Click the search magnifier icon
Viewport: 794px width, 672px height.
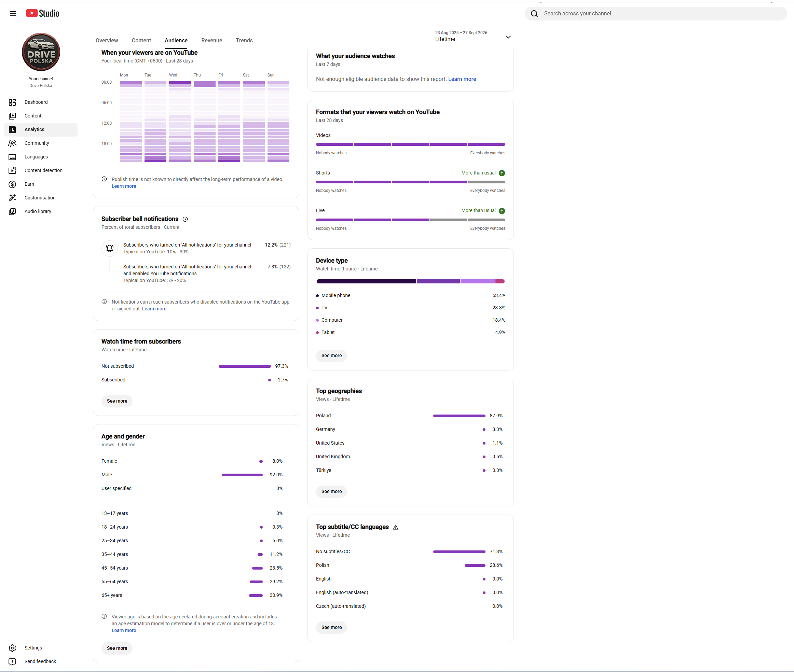coord(534,14)
